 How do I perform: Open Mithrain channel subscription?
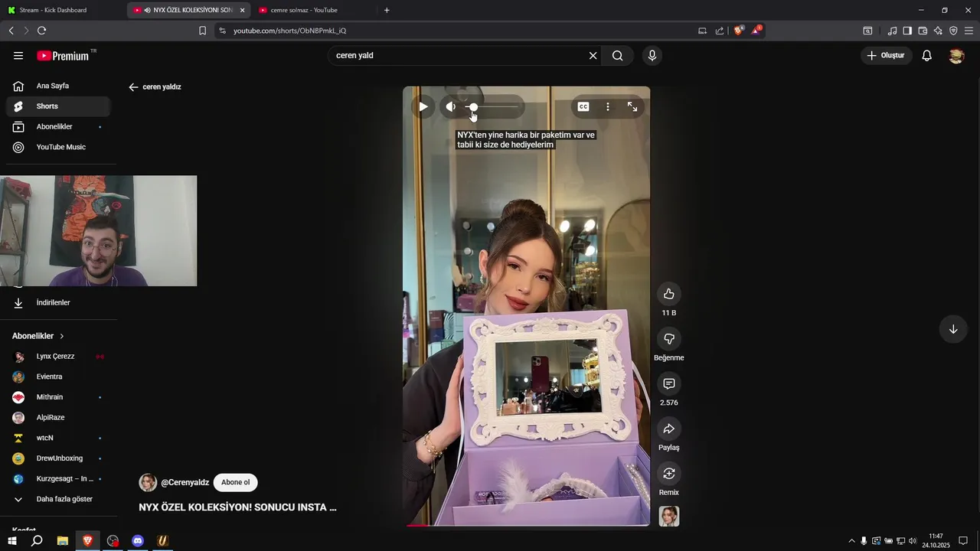(x=58, y=397)
